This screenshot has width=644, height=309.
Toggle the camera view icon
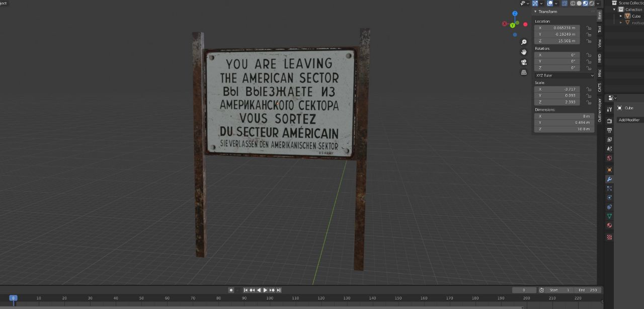pyautogui.click(x=524, y=62)
